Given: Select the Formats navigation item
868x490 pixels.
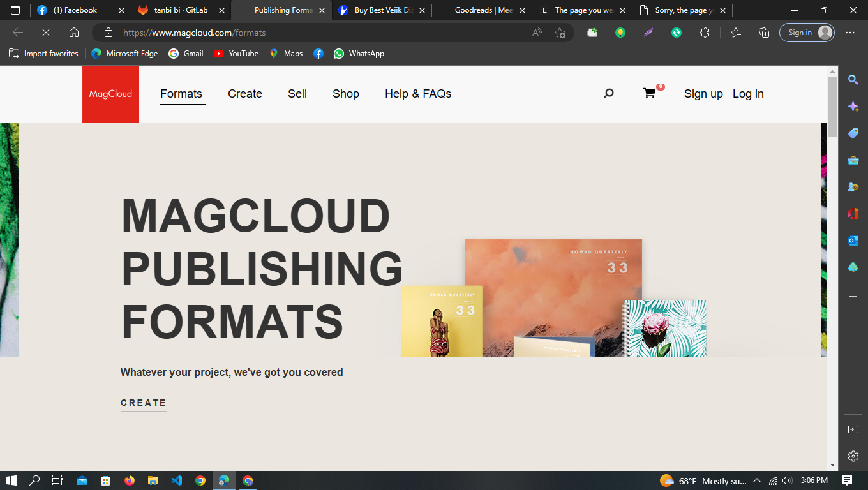Looking at the screenshot, I should [x=181, y=94].
